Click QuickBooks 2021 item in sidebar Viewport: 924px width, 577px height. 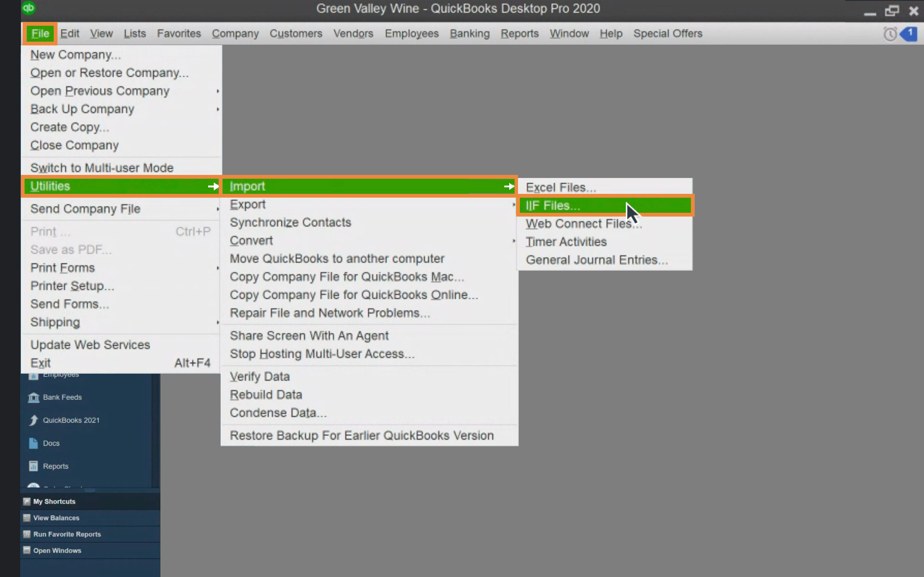tap(71, 420)
